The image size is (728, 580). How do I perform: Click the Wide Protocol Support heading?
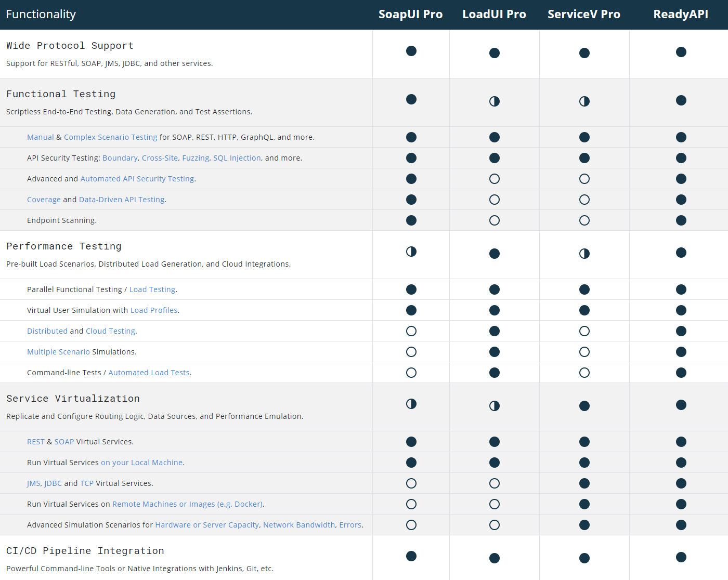click(x=70, y=46)
